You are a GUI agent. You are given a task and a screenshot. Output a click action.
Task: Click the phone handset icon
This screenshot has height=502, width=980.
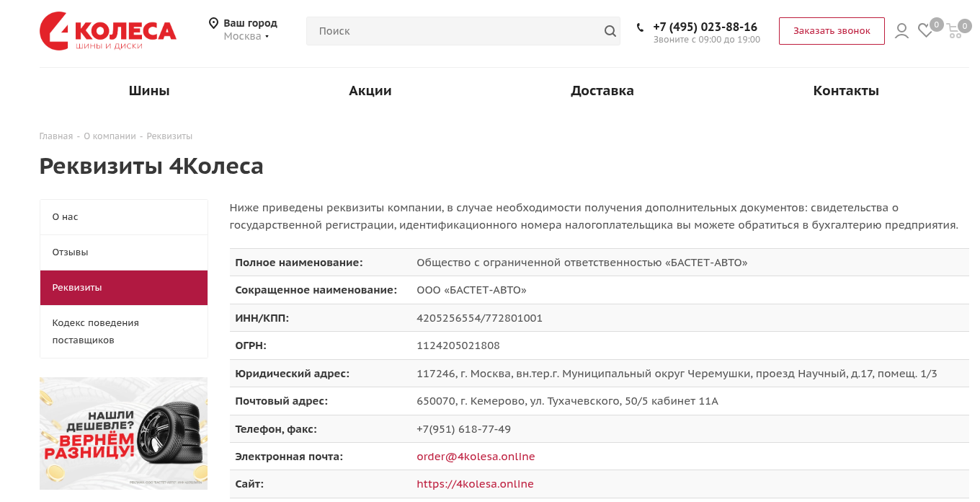coord(640,27)
